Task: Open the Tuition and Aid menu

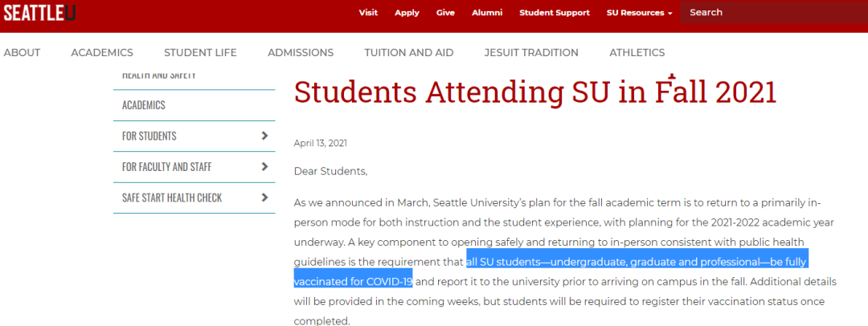Action: 409,53
